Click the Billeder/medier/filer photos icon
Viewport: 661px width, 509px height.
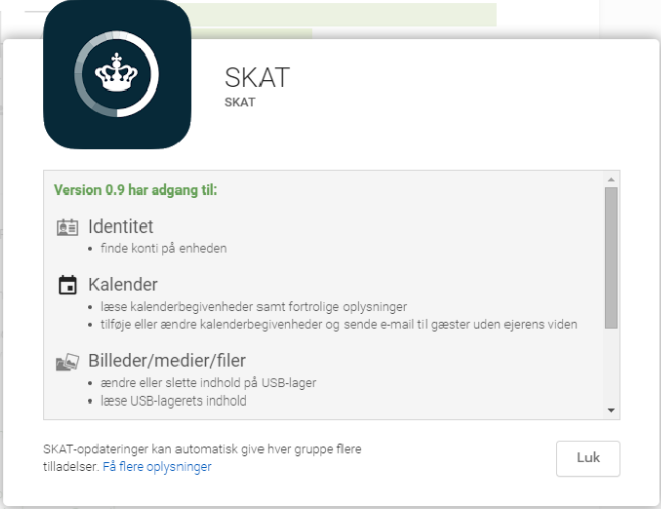click(x=67, y=362)
